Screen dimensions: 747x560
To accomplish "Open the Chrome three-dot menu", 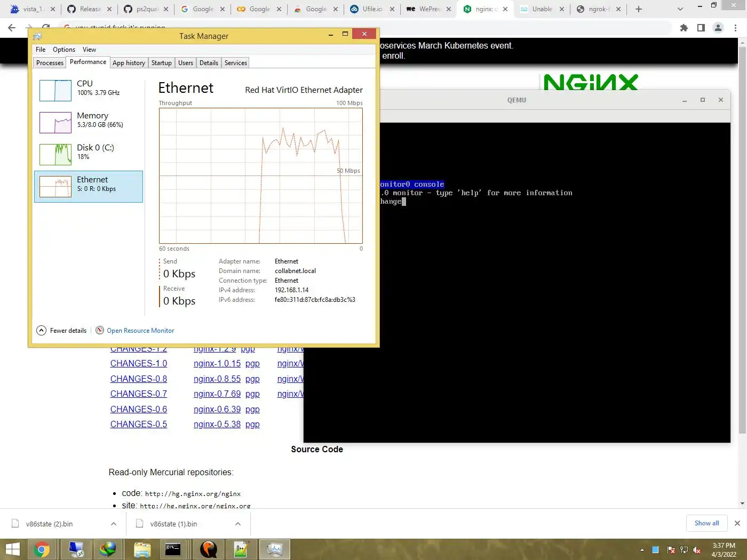I will click(736, 28).
